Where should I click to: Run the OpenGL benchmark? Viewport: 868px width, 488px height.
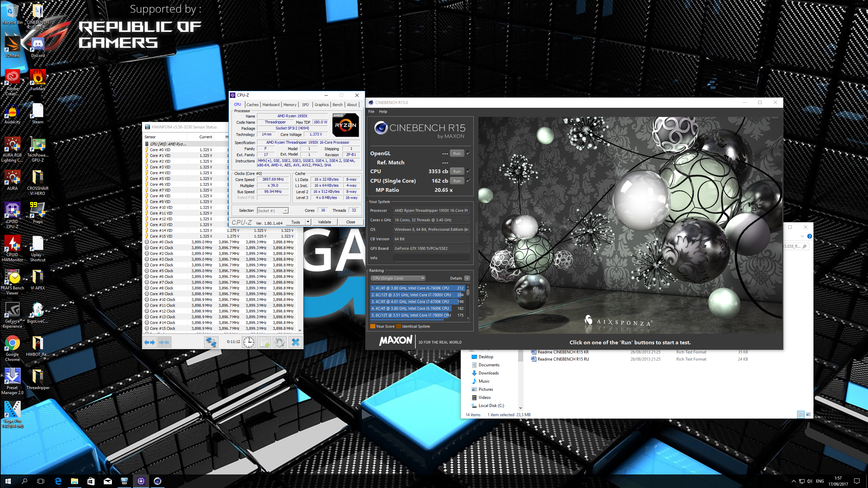457,153
